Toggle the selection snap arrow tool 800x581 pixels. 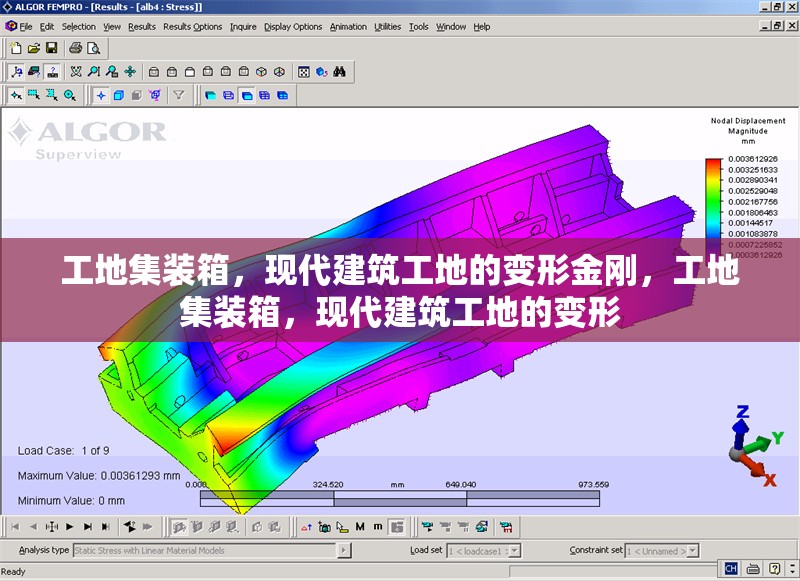tap(14, 95)
